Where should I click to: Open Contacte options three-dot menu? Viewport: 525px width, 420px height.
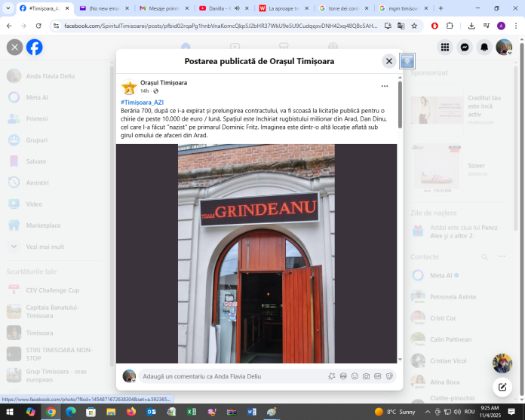[502, 256]
